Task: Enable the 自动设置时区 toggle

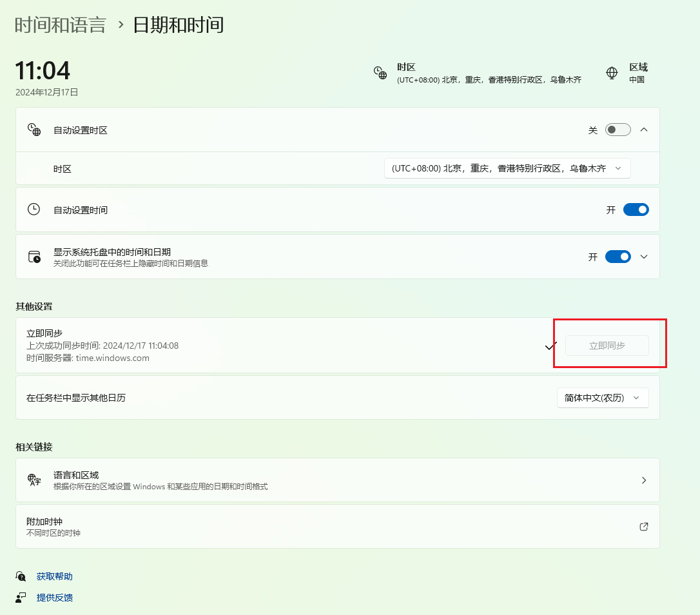Action: pos(617,130)
